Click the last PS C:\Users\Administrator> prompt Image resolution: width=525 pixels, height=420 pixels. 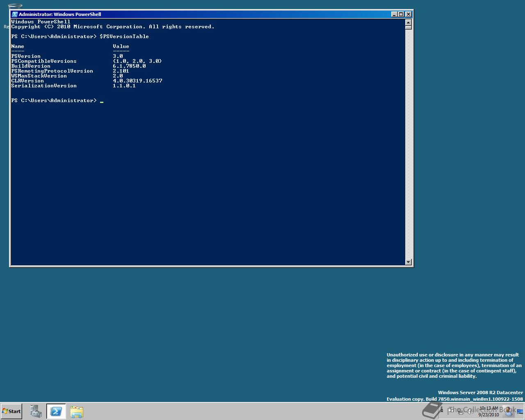[x=54, y=100]
